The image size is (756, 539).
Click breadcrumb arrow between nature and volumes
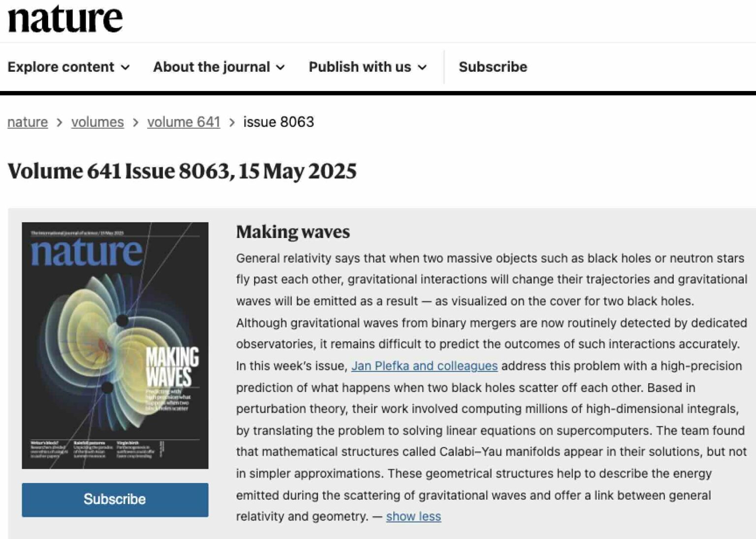coord(60,122)
